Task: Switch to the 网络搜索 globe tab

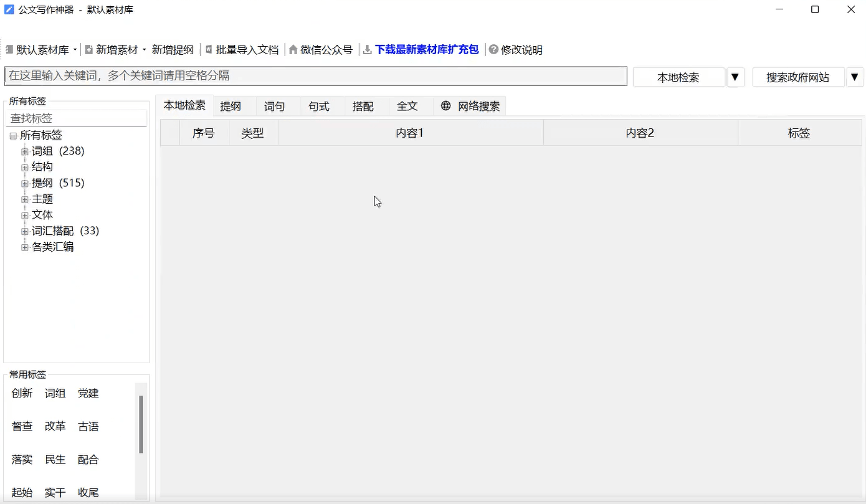Action: 445,106
